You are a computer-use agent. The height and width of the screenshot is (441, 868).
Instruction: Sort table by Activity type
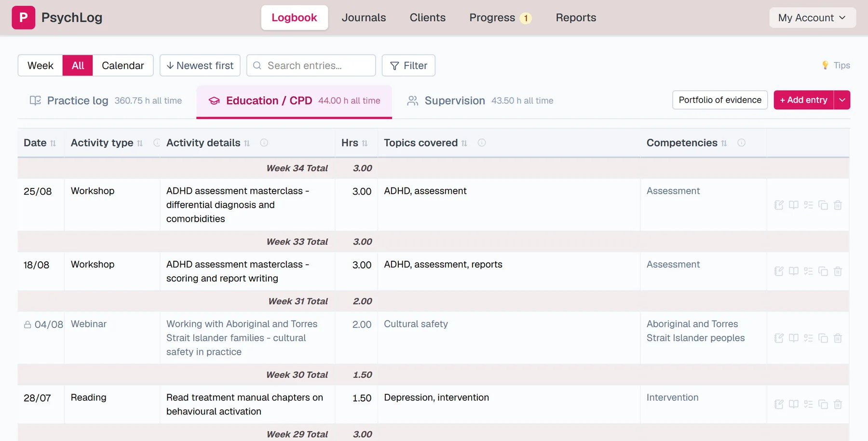pos(140,143)
